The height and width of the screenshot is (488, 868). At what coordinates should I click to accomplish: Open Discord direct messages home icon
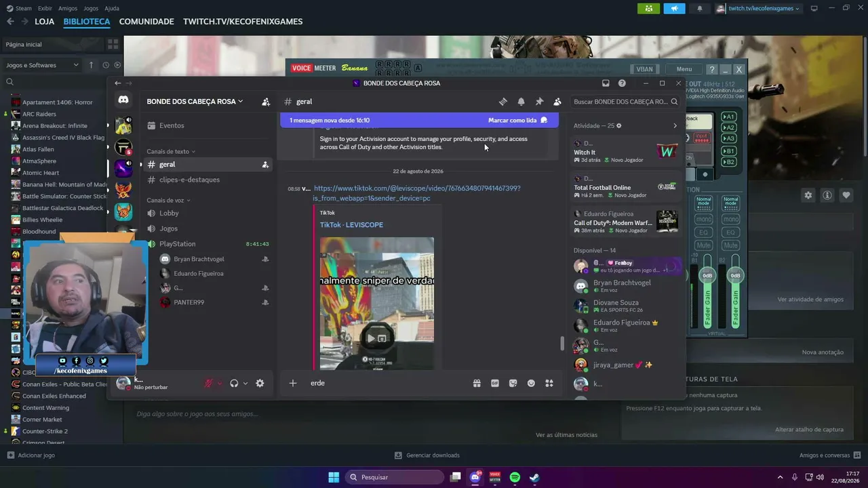tap(123, 100)
